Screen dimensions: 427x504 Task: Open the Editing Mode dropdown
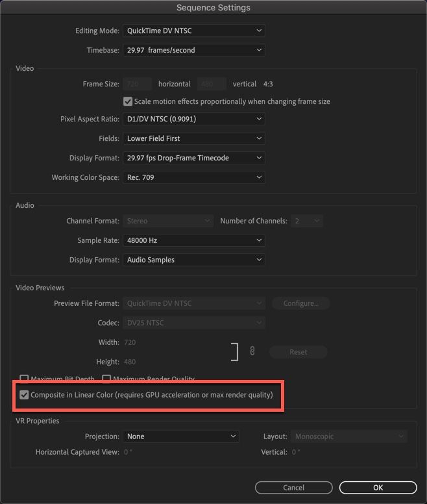coord(193,31)
